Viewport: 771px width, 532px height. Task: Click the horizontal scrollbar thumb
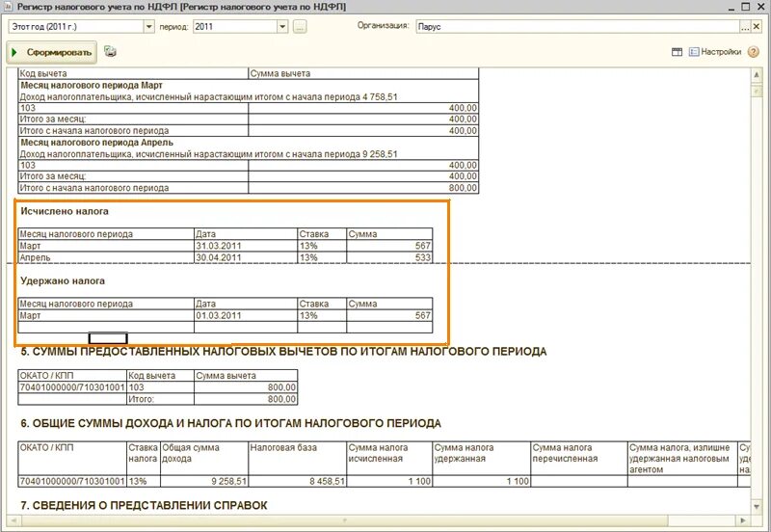tap(344, 519)
